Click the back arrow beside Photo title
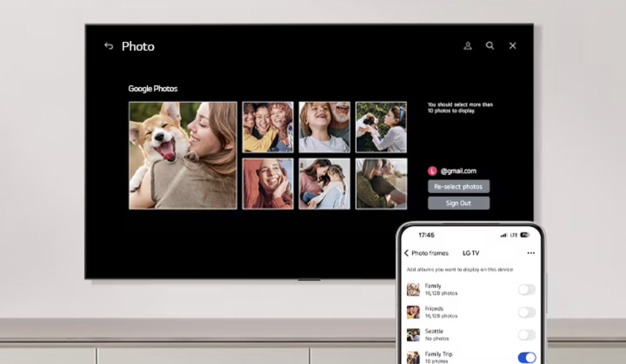 [x=109, y=46]
